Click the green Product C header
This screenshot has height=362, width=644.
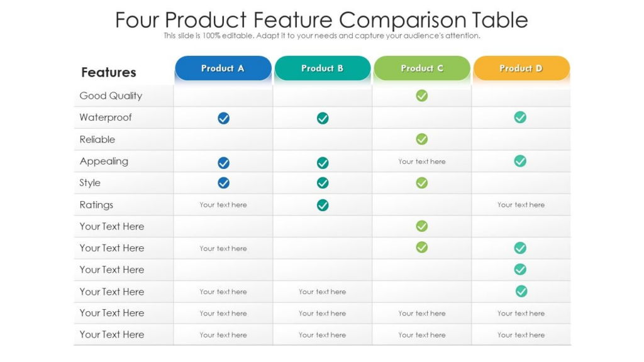(422, 68)
